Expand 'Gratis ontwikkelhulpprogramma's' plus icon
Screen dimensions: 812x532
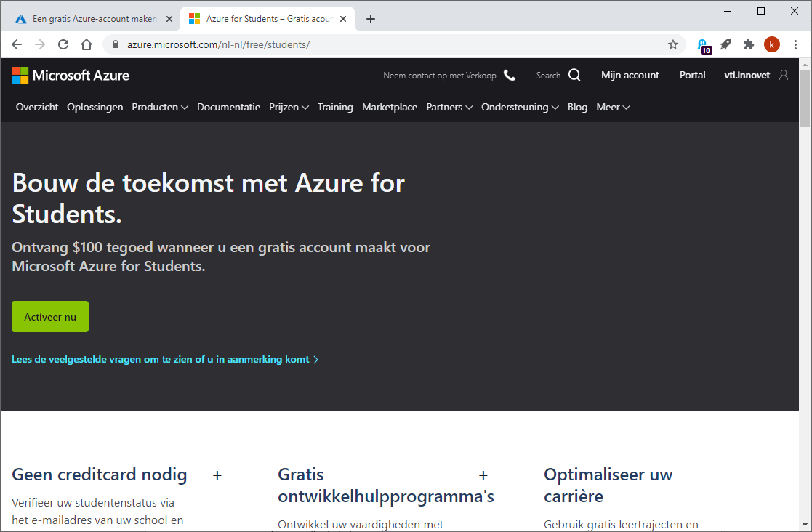[x=483, y=475]
